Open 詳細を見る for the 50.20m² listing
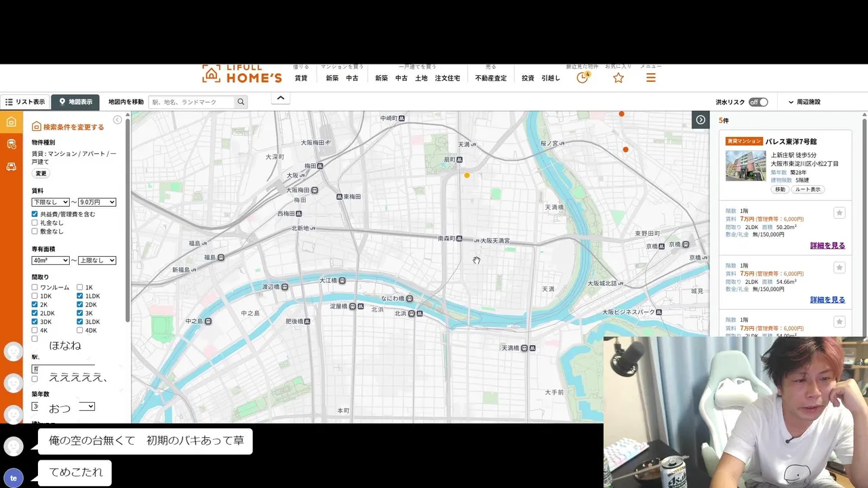 [x=827, y=246]
